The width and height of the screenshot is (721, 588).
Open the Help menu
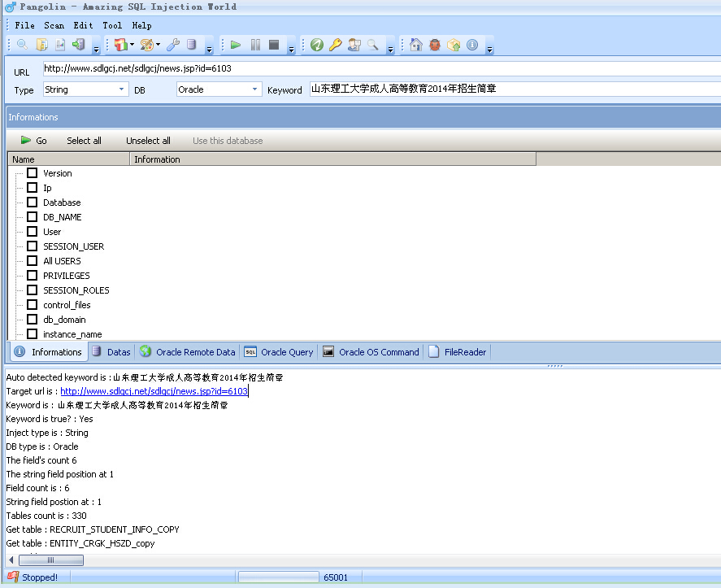tap(141, 26)
